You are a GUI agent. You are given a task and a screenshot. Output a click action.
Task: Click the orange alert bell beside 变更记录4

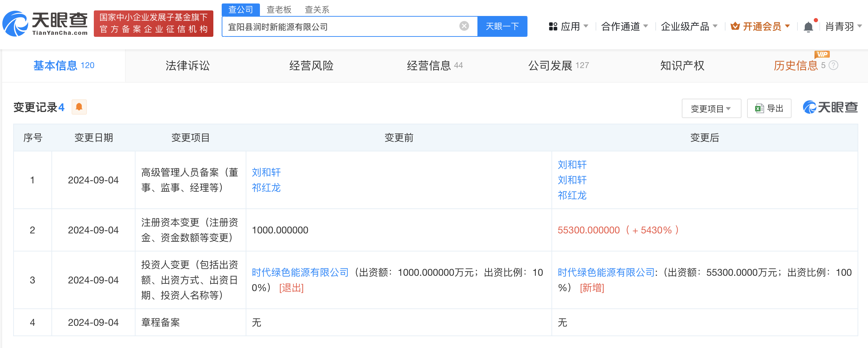tap(79, 107)
